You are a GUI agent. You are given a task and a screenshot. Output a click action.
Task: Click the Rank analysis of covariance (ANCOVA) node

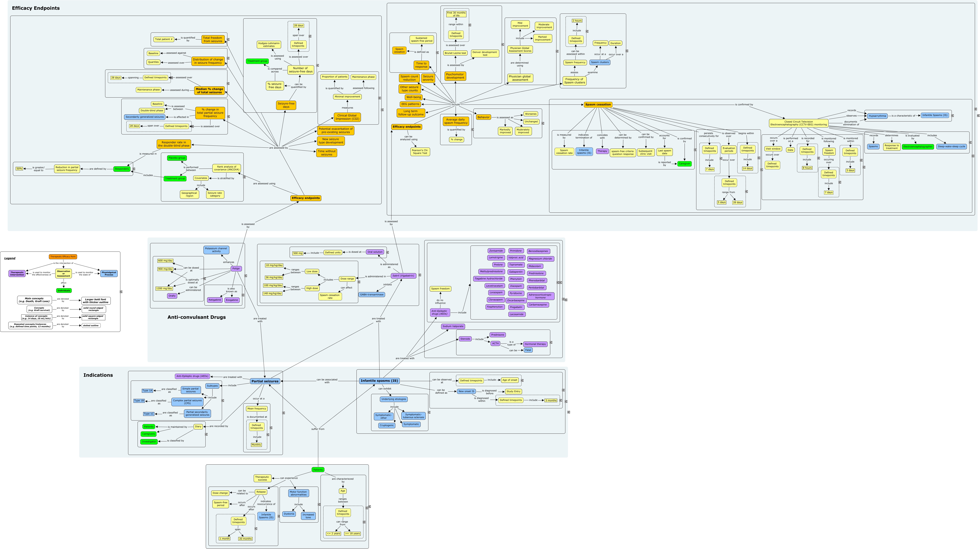tap(226, 168)
